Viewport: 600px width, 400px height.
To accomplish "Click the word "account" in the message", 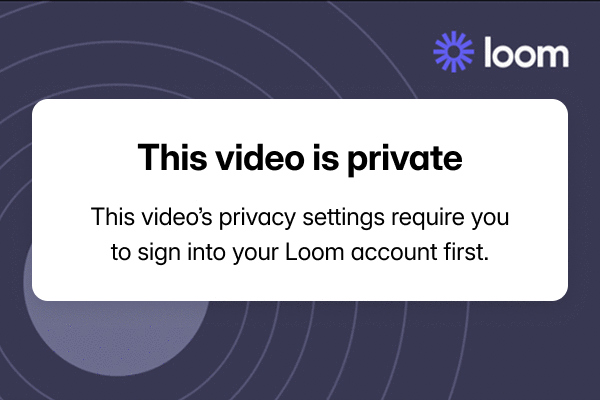I will (394, 253).
